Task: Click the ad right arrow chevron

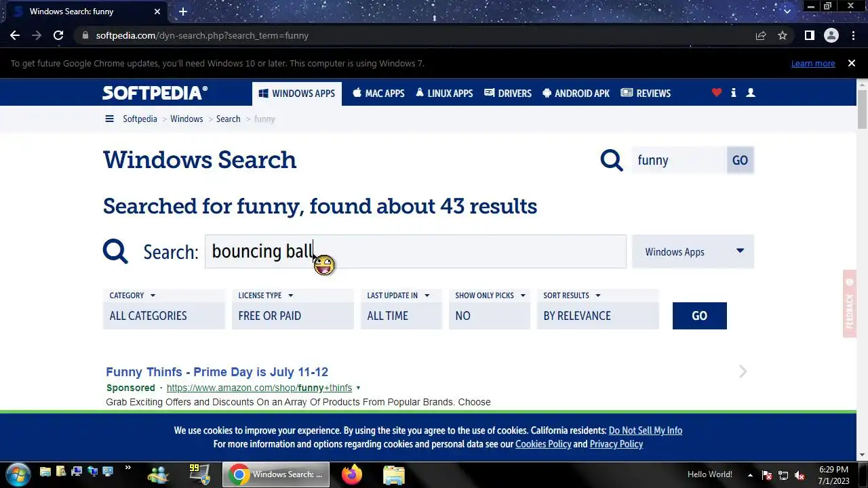Action: point(743,371)
